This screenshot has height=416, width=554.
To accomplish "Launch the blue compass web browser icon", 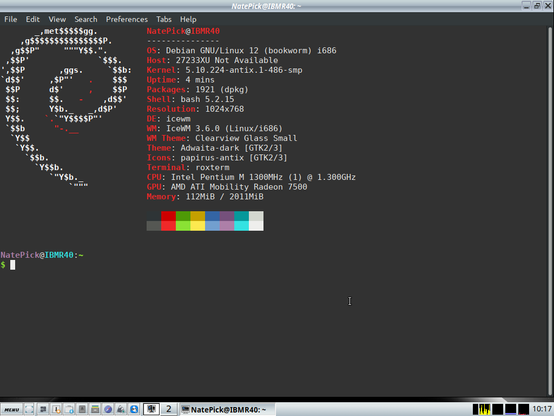I will tap(108, 409).
